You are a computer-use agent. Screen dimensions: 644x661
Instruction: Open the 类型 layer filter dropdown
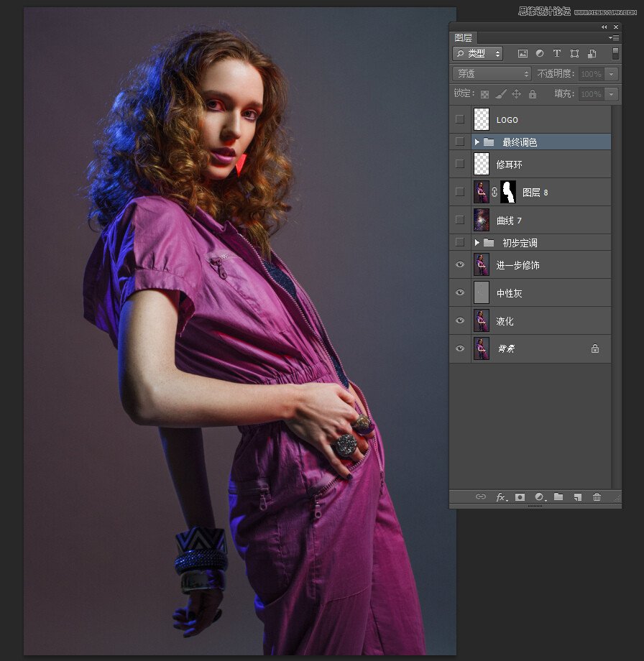point(477,54)
